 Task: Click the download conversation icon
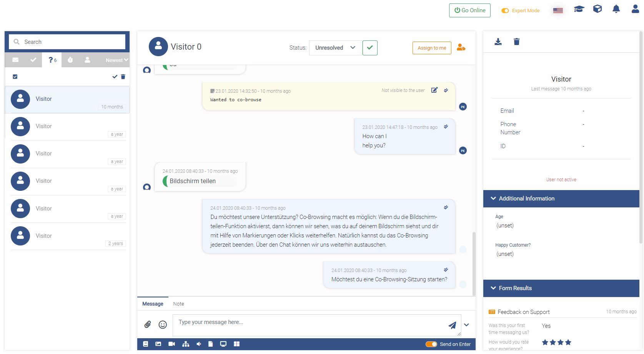click(498, 42)
